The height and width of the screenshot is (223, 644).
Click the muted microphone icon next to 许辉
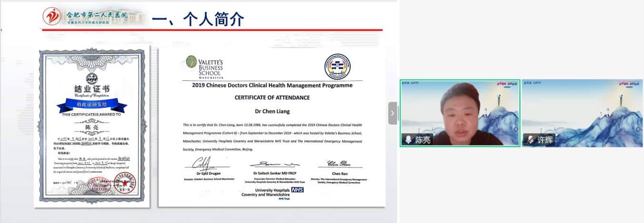tap(530, 140)
